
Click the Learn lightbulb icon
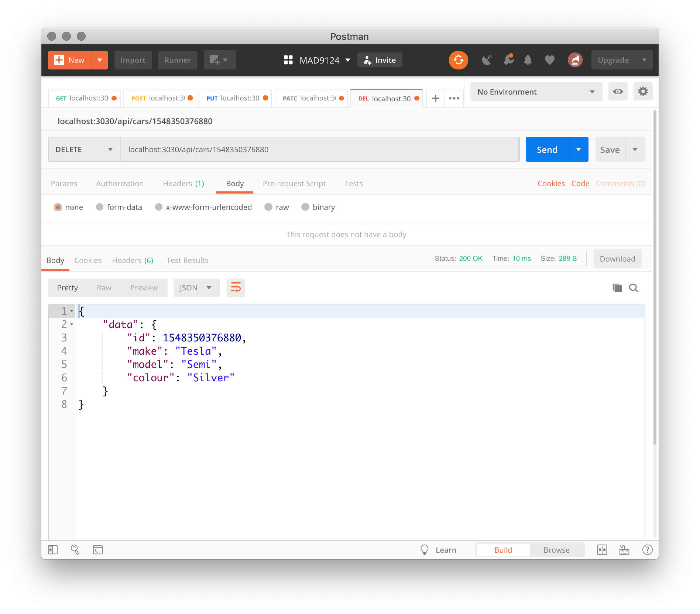click(x=425, y=550)
